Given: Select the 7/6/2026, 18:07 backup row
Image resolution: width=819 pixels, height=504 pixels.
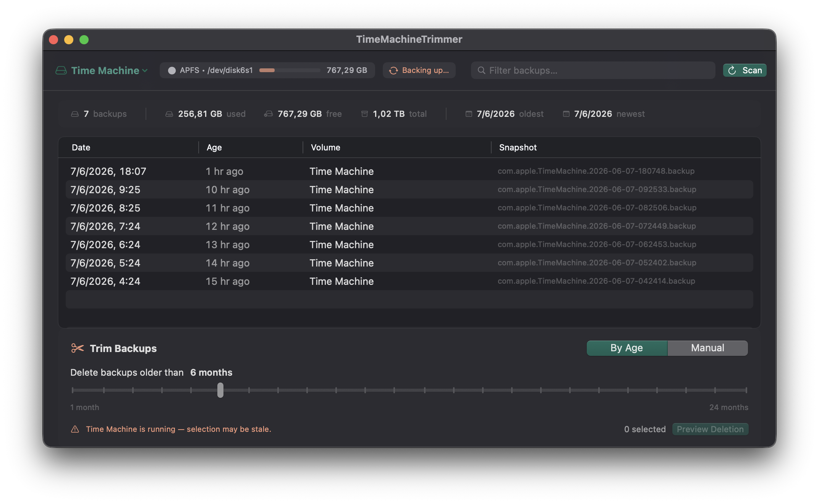Looking at the screenshot, I should (x=409, y=171).
